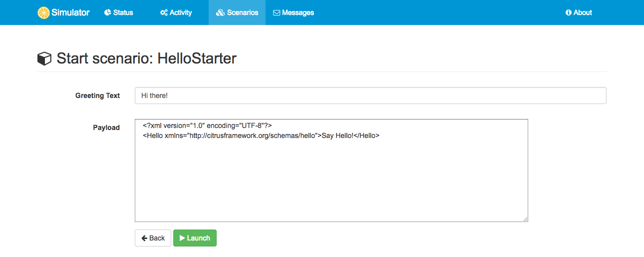Click the Payload text area resize handle

525,219
